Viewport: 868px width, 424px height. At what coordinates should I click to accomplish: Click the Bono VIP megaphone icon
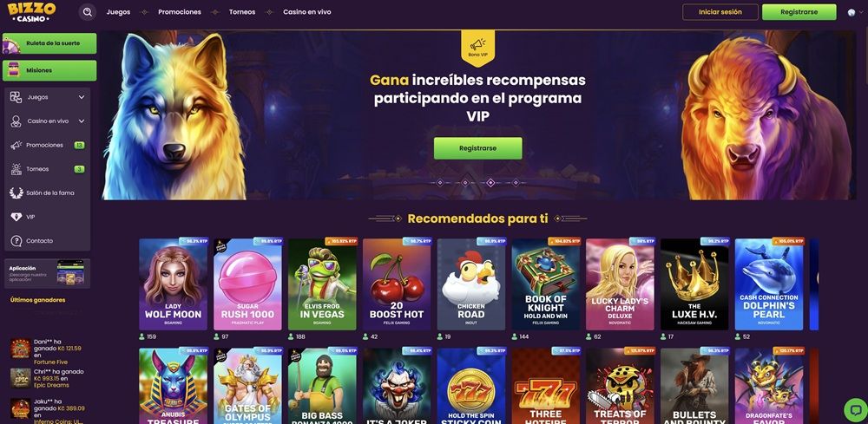[477, 45]
